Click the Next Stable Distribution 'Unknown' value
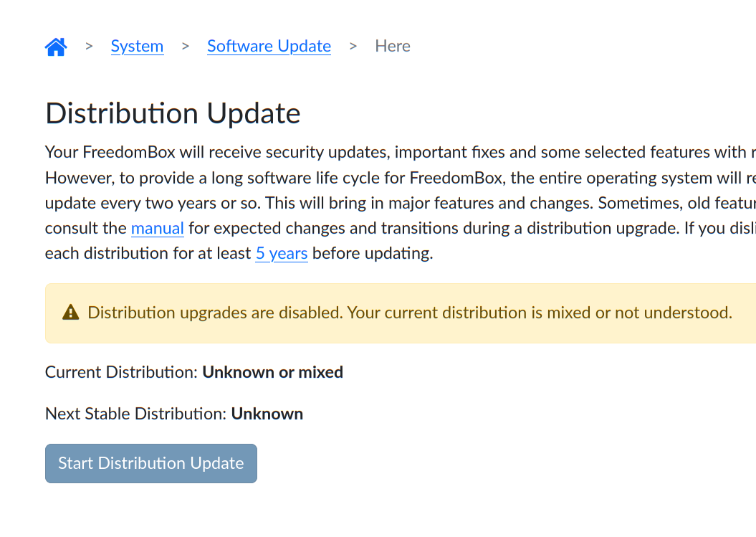756x537 pixels. pos(267,414)
